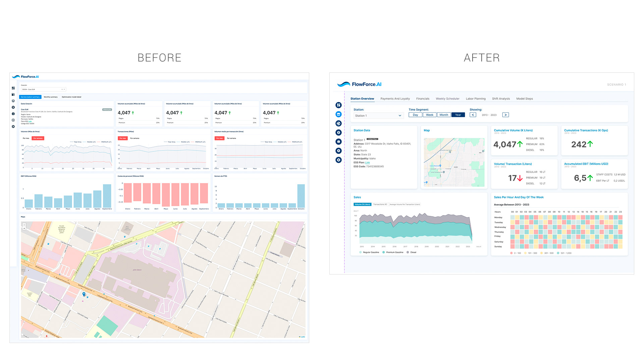This screenshot has height=362, width=644.
Task: Switch to Monthly summary tab
Action: coord(51,97)
